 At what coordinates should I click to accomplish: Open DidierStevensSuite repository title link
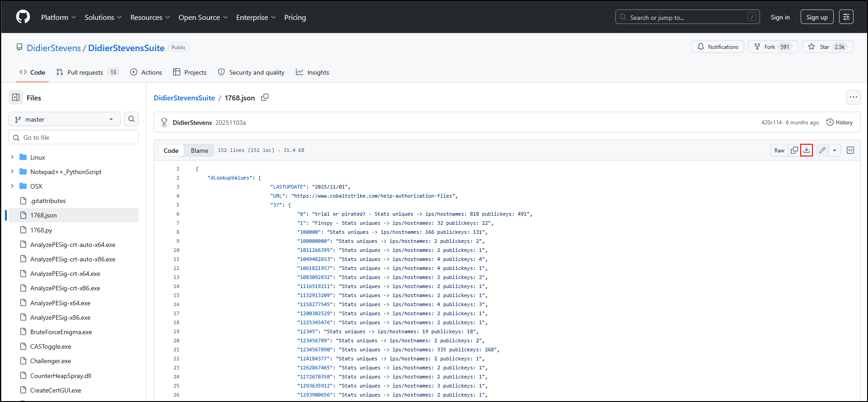point(126,48)
